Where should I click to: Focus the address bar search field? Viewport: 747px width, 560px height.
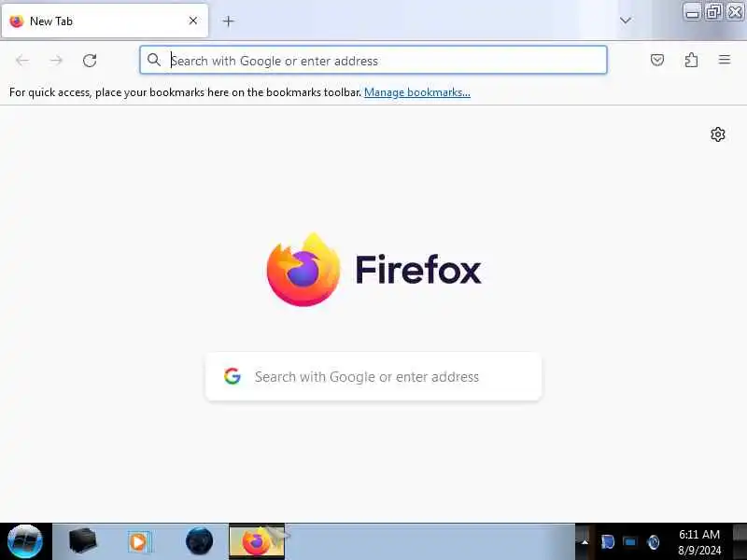(373, 60)
